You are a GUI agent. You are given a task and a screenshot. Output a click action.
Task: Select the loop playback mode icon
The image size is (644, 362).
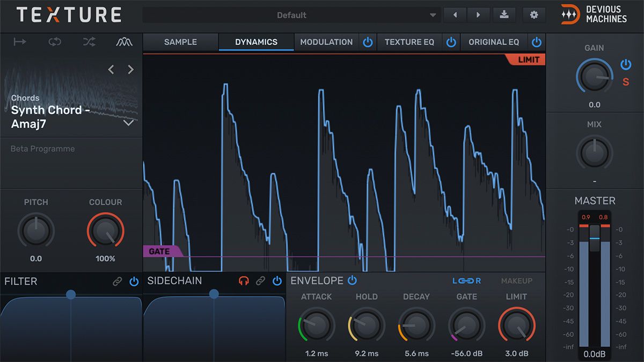pyautogui.click(x=55, y=42)
